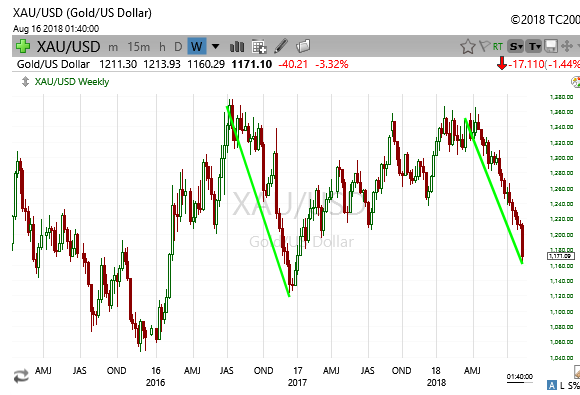580x395 pixels.
Task: Click the '2017' year label on time axis
Action: (297, 382)
